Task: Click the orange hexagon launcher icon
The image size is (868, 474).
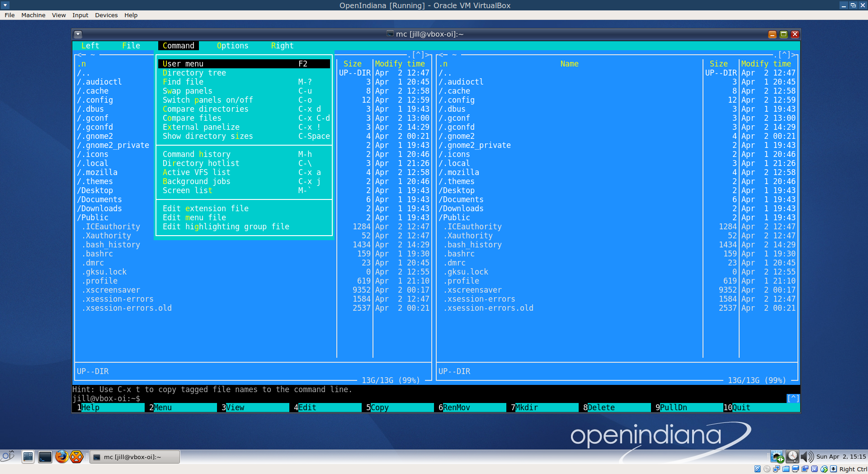Action: 76,457
